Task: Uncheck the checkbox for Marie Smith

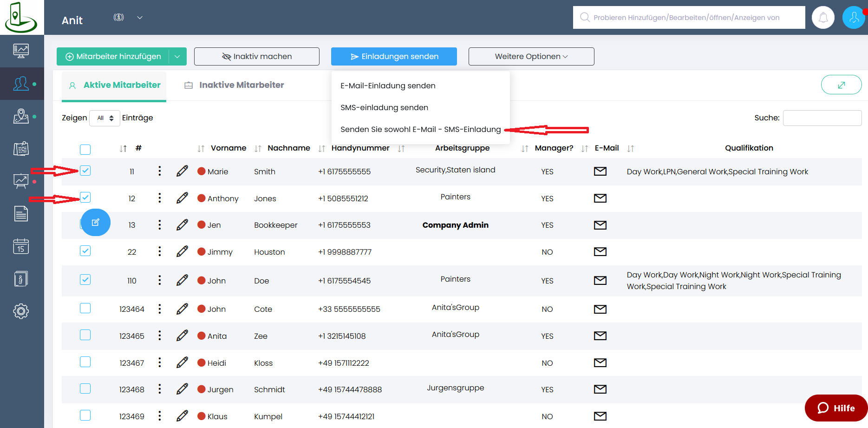Action: [x=85, y=171]
